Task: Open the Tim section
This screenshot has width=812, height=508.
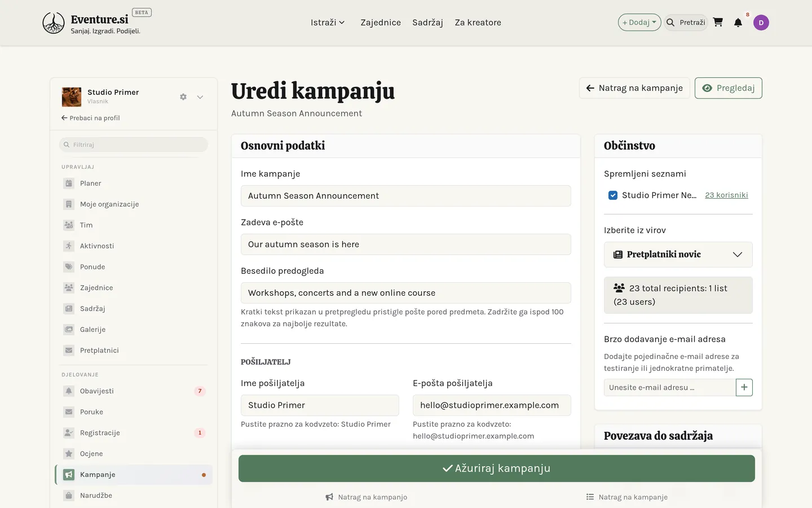Action: 134,225
